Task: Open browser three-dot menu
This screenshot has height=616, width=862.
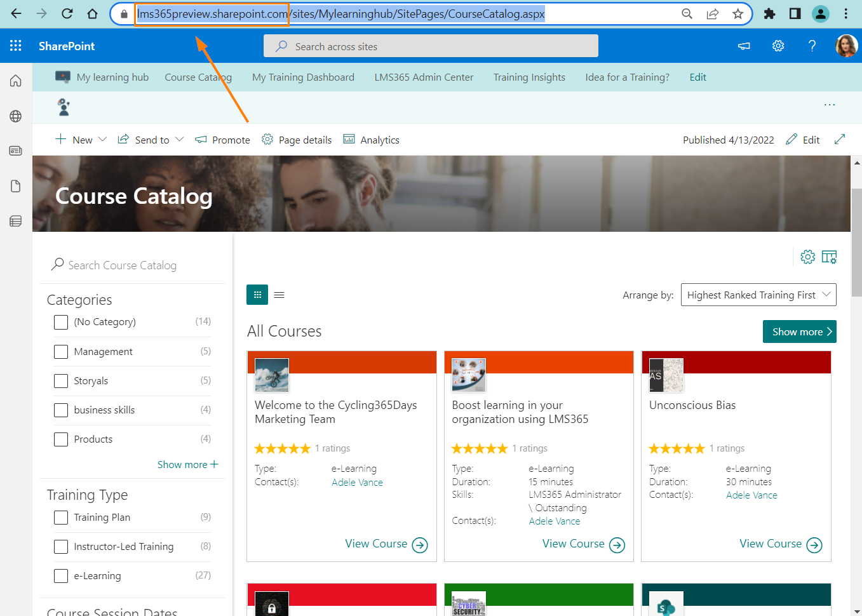Action: coord(845,14)
